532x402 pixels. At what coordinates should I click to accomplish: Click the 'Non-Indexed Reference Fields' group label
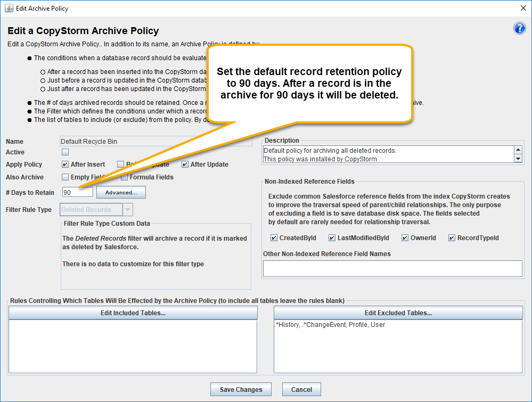[x=309, y=182]
